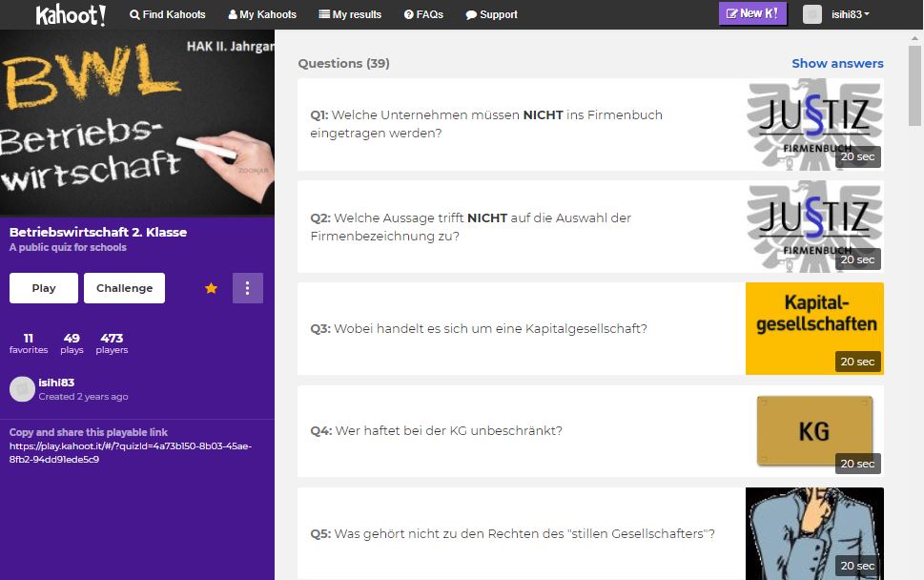Select question Q5 about stillen Gesellschafters
This screenshot has width=924, height=580.
tap(590, 534)
